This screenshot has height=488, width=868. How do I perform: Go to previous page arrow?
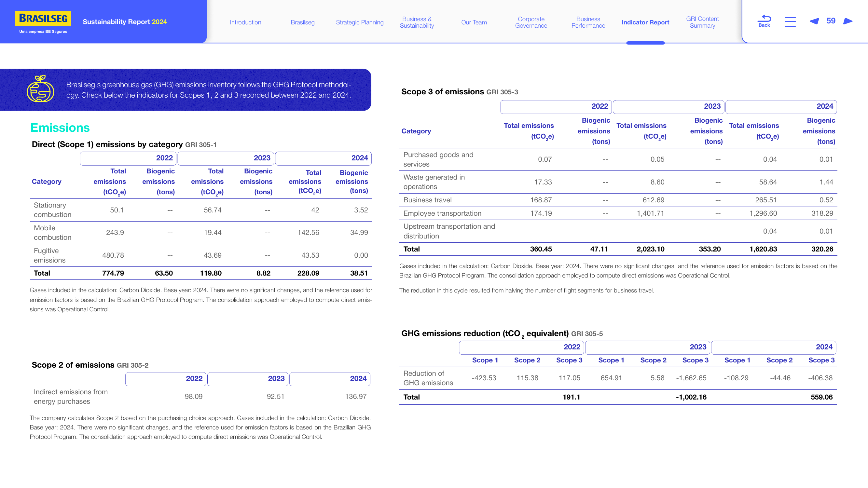coord(814,21)
